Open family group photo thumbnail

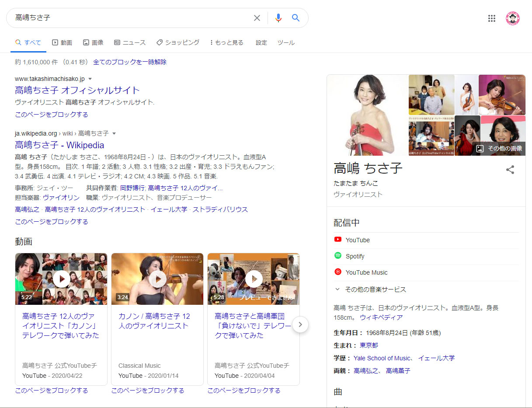tap(431, 95)
